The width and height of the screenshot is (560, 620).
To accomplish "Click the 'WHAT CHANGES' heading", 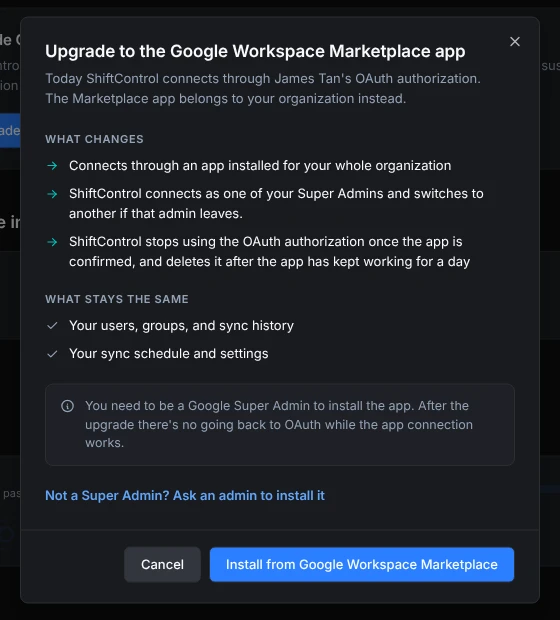I will 94,139.
